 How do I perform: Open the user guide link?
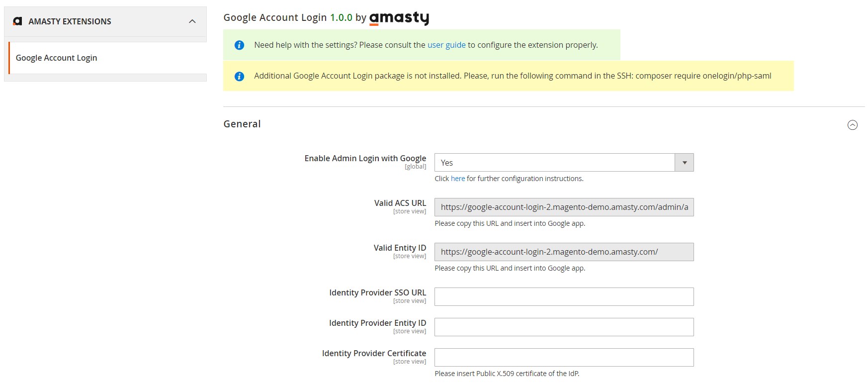coord(446,45)
